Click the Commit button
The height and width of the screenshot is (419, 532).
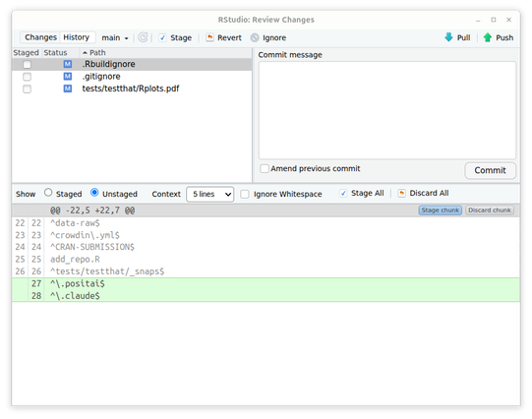(x=490, y=170)
